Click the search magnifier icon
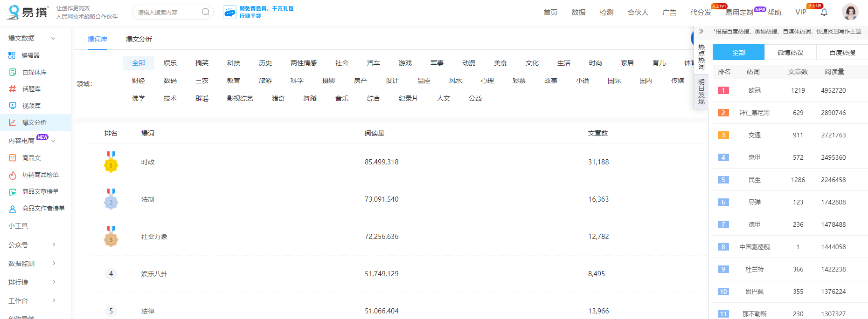Screen dimensions: 868x319 click(x=205, y=12)
